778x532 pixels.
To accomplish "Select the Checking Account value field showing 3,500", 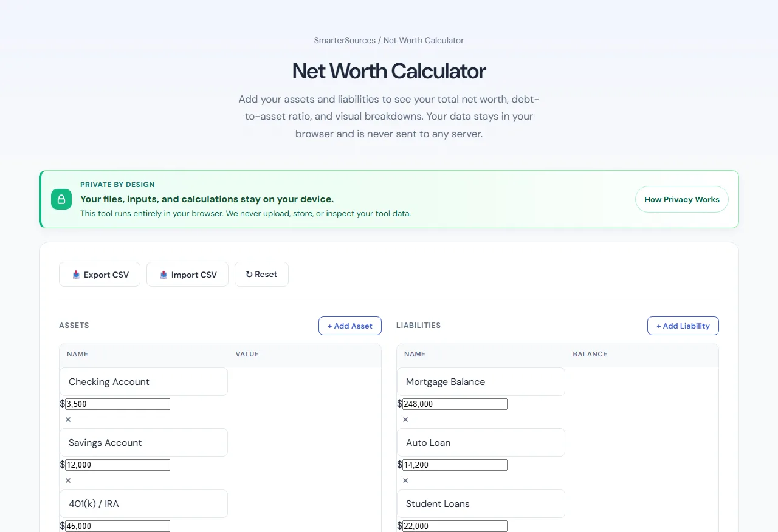I will pos(117,403).
